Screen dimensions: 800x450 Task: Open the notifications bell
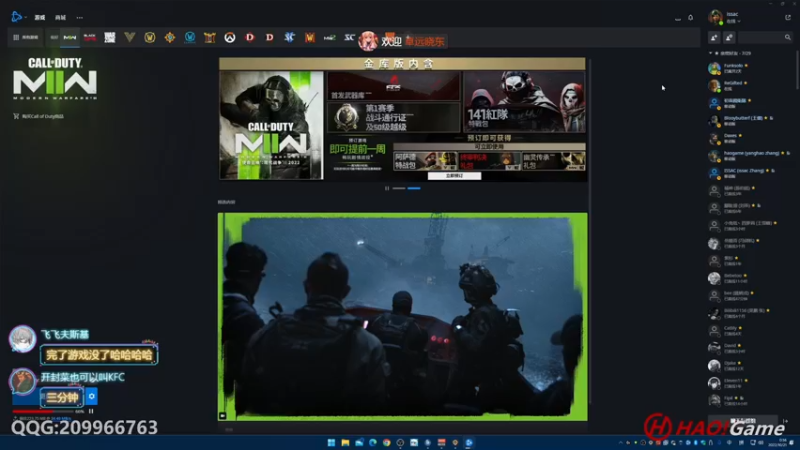click(690, 17)
